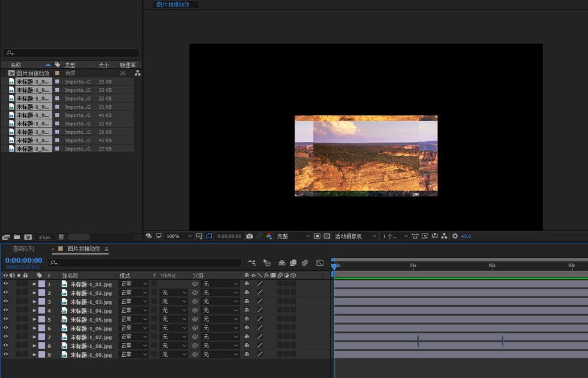The height and width of the screenshot is (378, 588).
Task: Click the show channel RGB icon
Action: click(x=269, y=236)
